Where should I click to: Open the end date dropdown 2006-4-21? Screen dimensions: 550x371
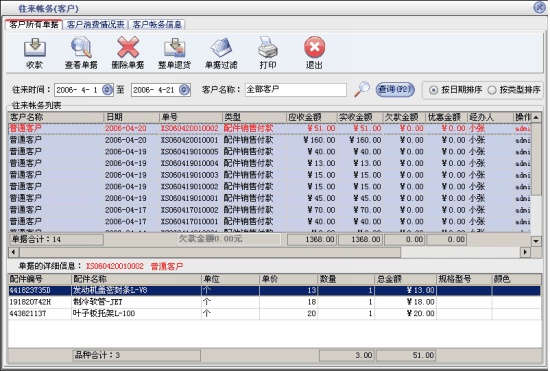pyautogui.click(x=185, y=90)
